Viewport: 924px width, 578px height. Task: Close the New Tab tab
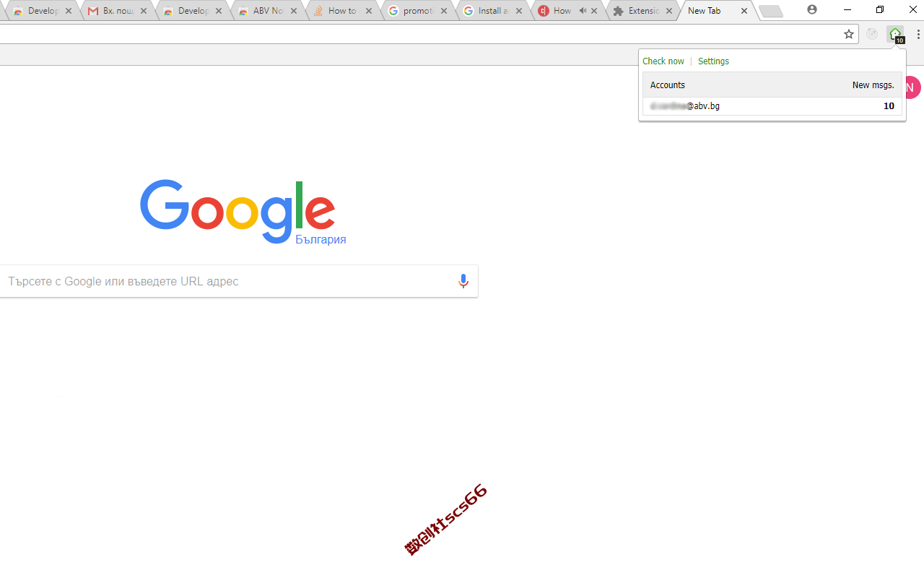point(744,11)
